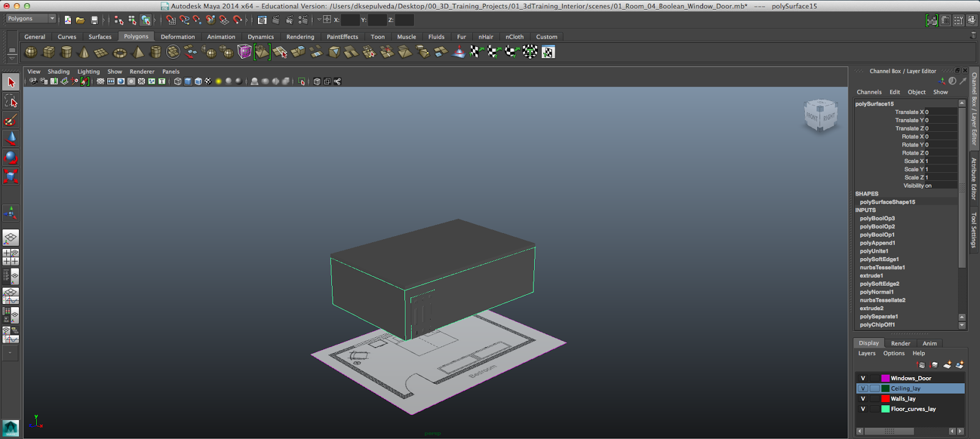
Task: Select the polygon sphere shelf icon
Action: click(x=31, y=53)
